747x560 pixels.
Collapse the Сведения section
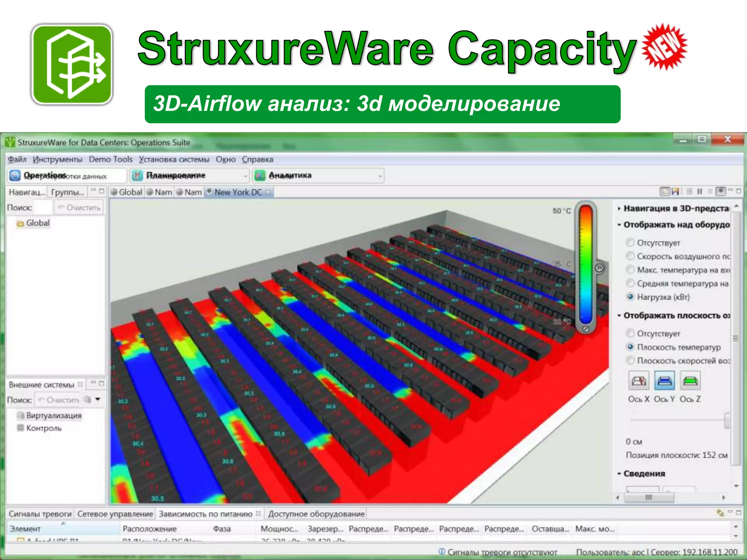coord(619,474)
